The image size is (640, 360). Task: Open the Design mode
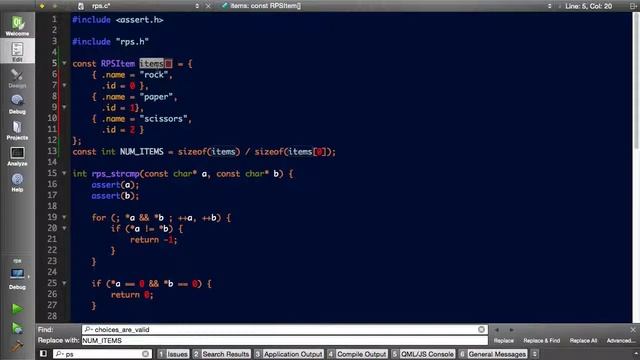click(x=17, y=78)
